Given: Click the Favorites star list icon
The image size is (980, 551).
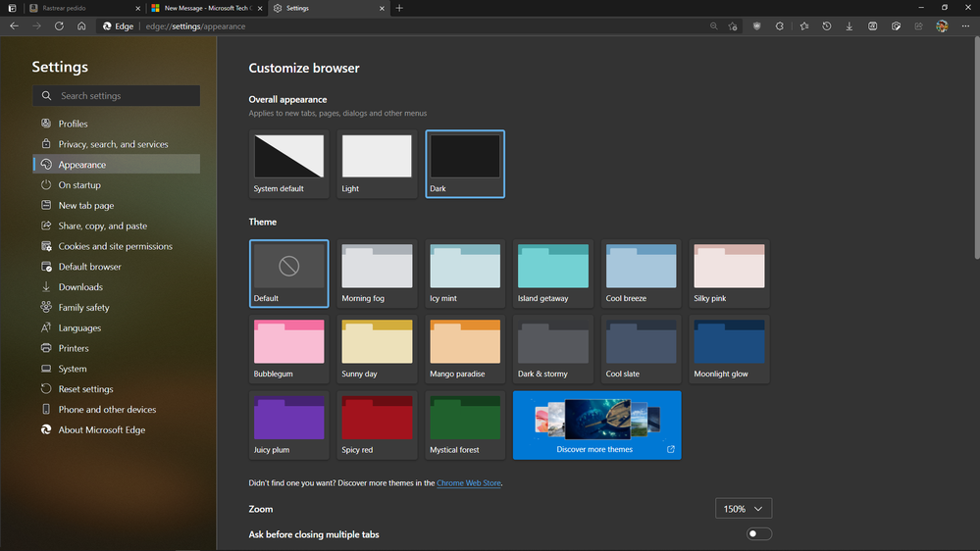Looking at the screenshot, I should point(803,26).
